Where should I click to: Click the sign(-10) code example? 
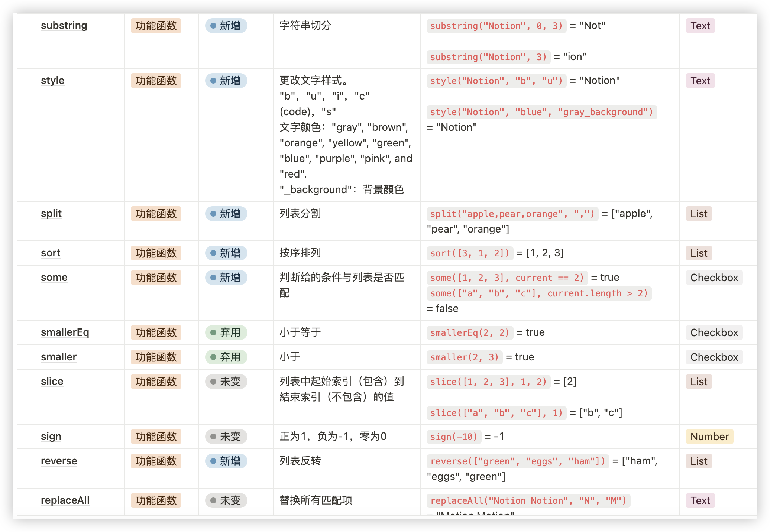click(454, 437)
